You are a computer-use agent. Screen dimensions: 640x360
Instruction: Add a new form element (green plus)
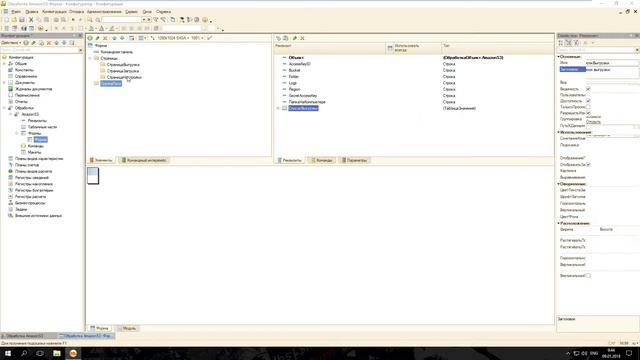click(90, 38)
